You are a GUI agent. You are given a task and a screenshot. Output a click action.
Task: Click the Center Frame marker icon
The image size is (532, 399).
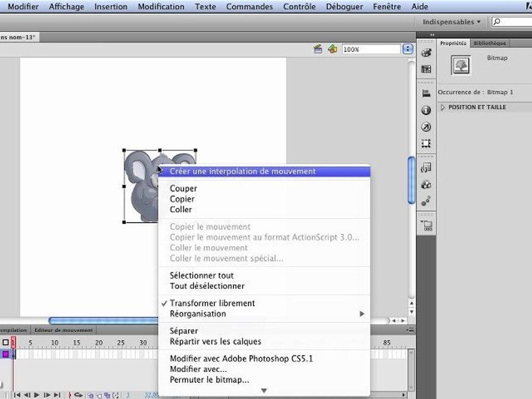70,395
